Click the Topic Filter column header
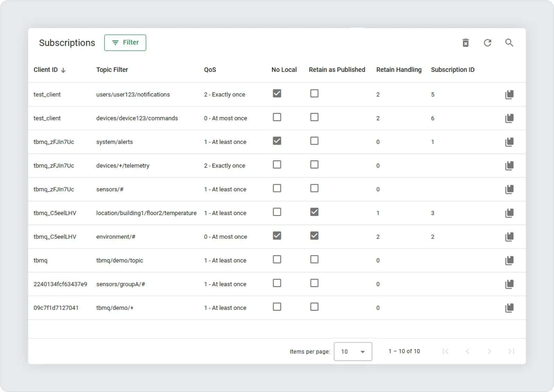554x392 pixels. coord(112,70)
